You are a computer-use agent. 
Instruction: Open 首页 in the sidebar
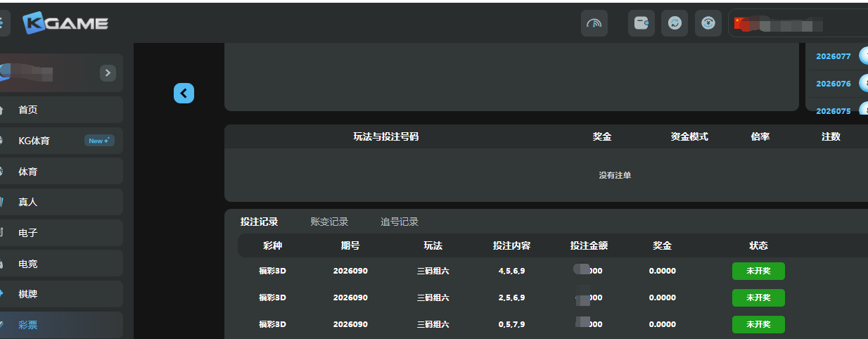pos(61,110)
